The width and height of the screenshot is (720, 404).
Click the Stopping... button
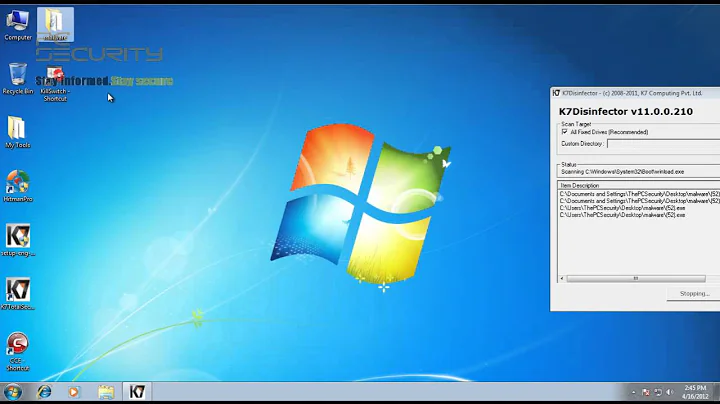coord(694,294)
